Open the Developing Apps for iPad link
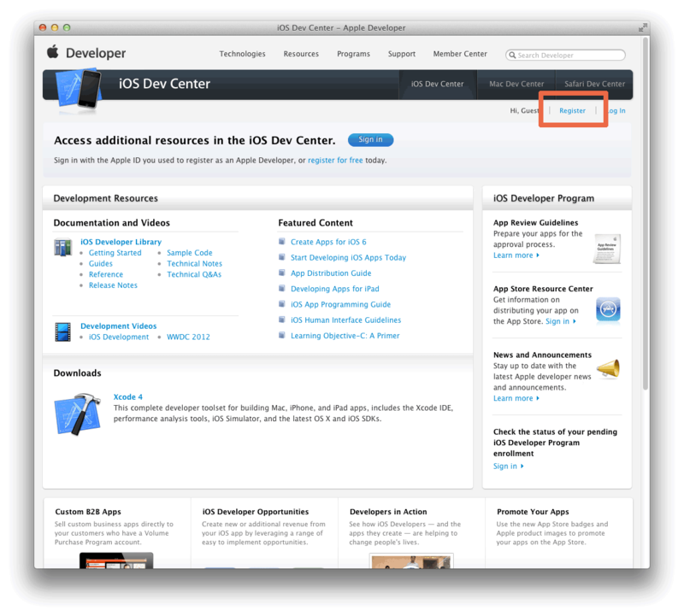 pyautogui.click(x=335, y=289)
